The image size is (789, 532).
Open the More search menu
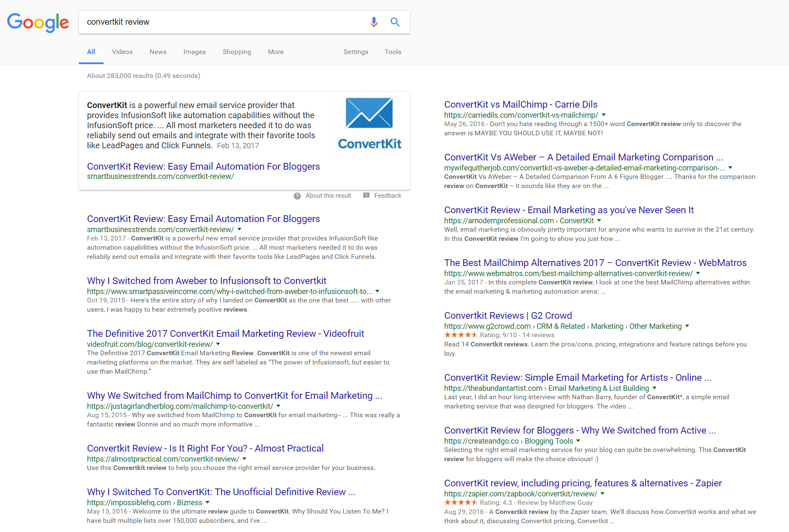click(276, 52)
